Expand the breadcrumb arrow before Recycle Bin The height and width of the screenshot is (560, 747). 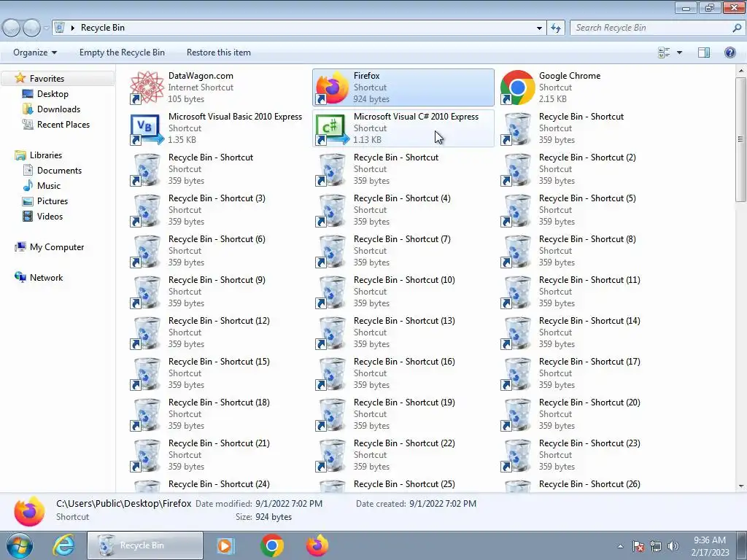[x=72, y=28]
